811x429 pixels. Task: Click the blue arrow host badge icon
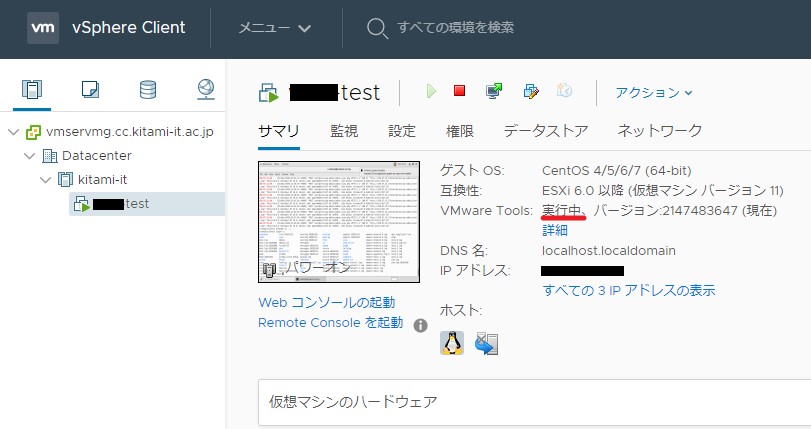click(487, 344)
